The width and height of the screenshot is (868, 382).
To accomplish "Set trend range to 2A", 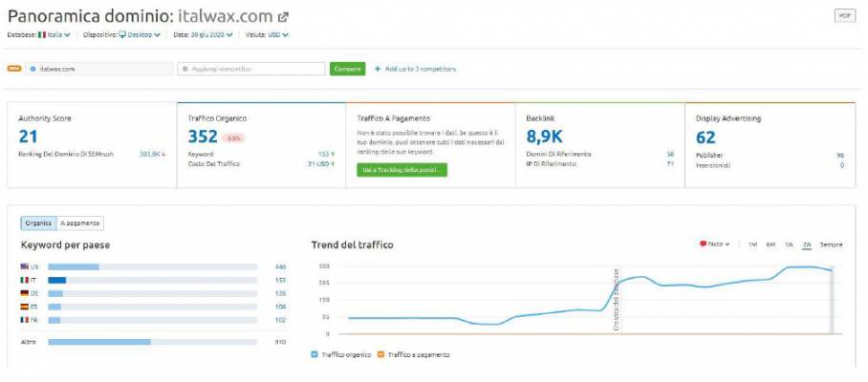I will [x=807, y=244].
